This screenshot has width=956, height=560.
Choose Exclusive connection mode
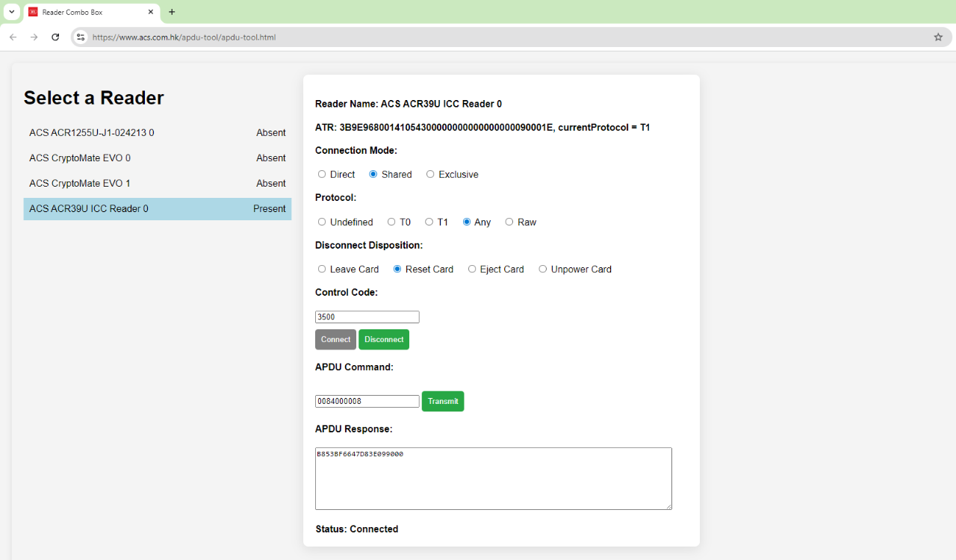pyautogui.click(x=430, y=174)
